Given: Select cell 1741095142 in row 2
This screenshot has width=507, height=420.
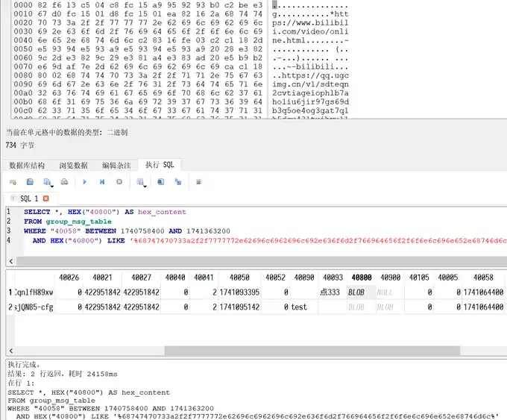Looking at the screenshot, I should click(x=239, y=307).
